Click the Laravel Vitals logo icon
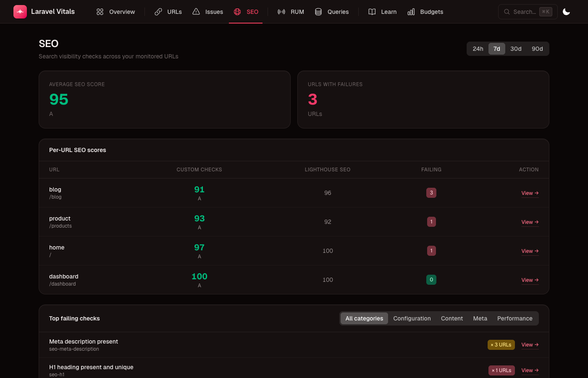The image size is (588, 378). click(x=20, y=12)
